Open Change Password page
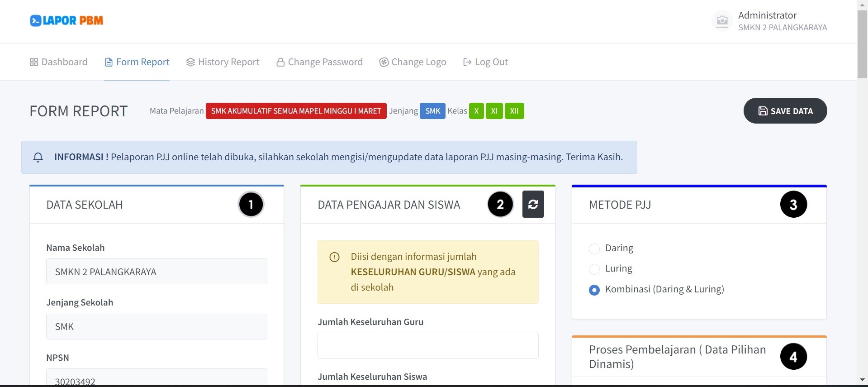 tap(319, 62)
